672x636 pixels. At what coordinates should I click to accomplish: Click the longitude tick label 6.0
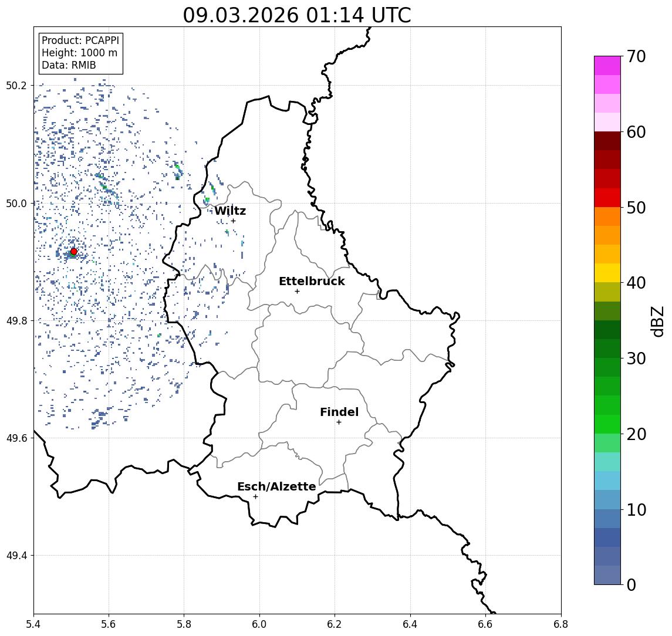[x=259, y=624]
